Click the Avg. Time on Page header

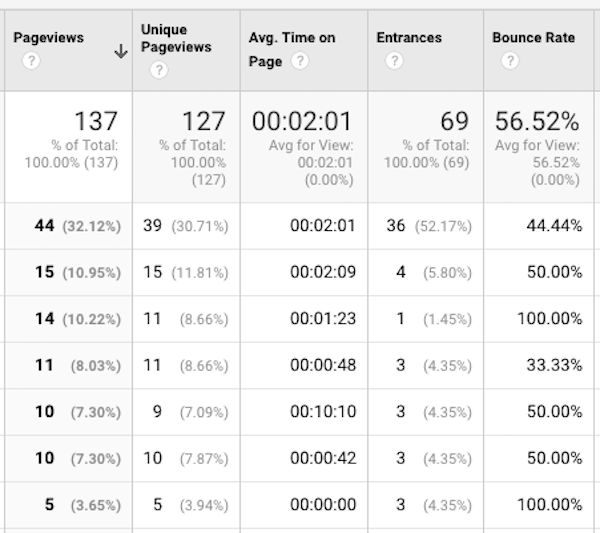click(x=292, y=38)
